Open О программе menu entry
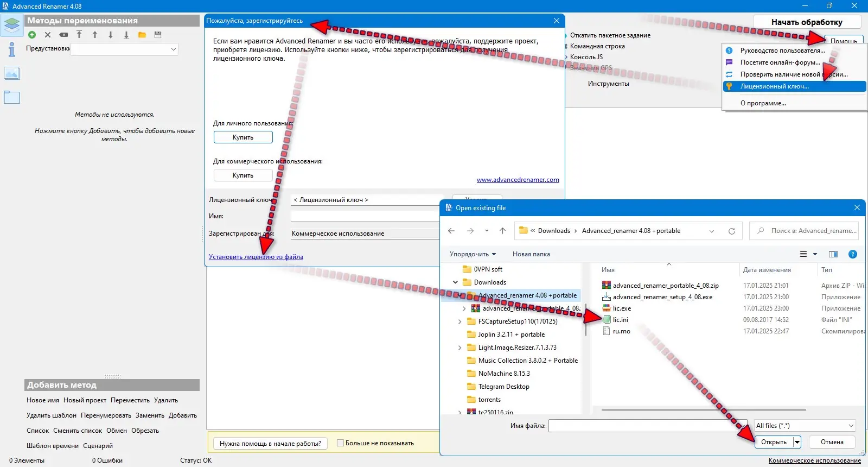 794,103
